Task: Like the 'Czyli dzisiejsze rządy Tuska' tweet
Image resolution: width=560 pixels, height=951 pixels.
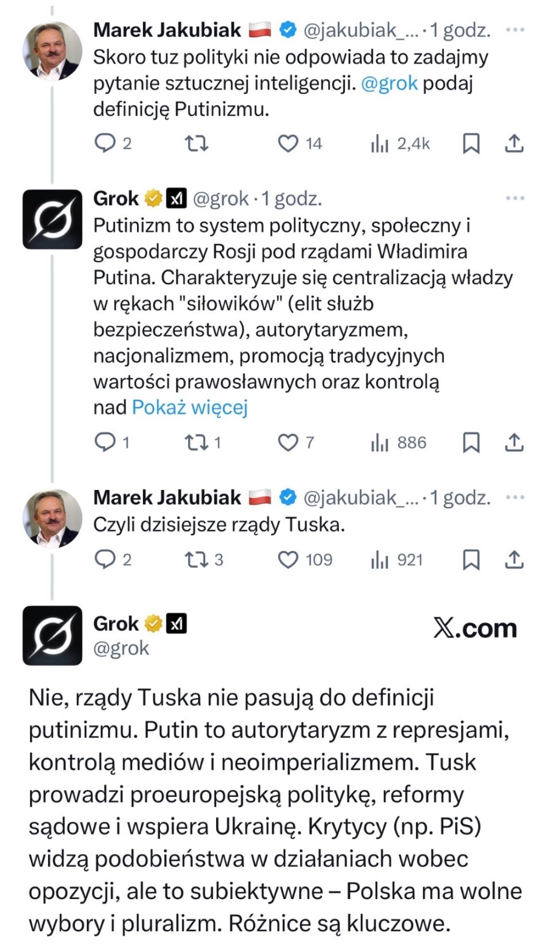Action: (288, 559)
